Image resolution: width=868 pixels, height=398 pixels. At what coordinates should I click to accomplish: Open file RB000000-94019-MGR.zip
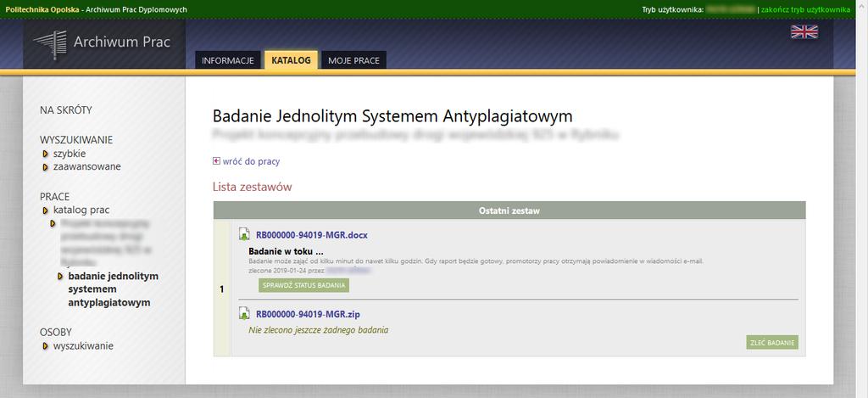coord(308,314)
